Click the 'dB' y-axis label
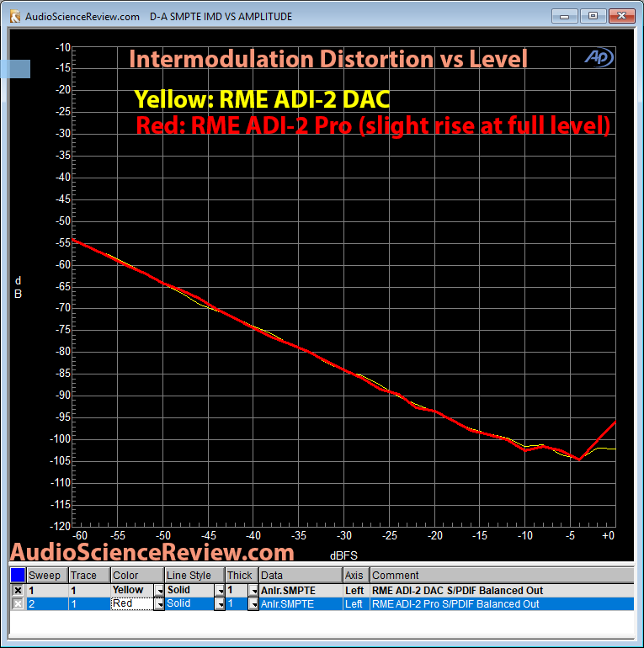This screenshot has height=648, width=644. pos(18,287)
